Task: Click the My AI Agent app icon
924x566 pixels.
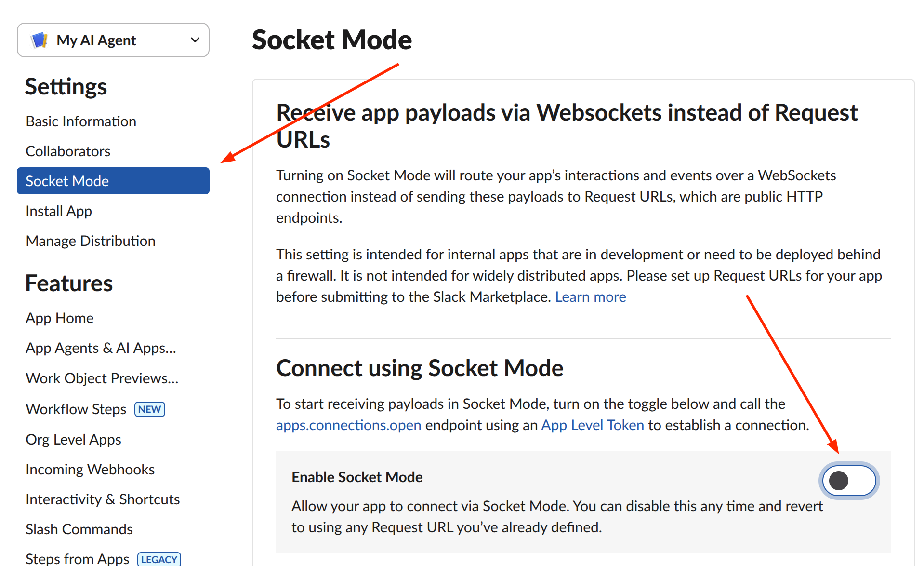Action: pyautogui.click(x=39, y=40)
